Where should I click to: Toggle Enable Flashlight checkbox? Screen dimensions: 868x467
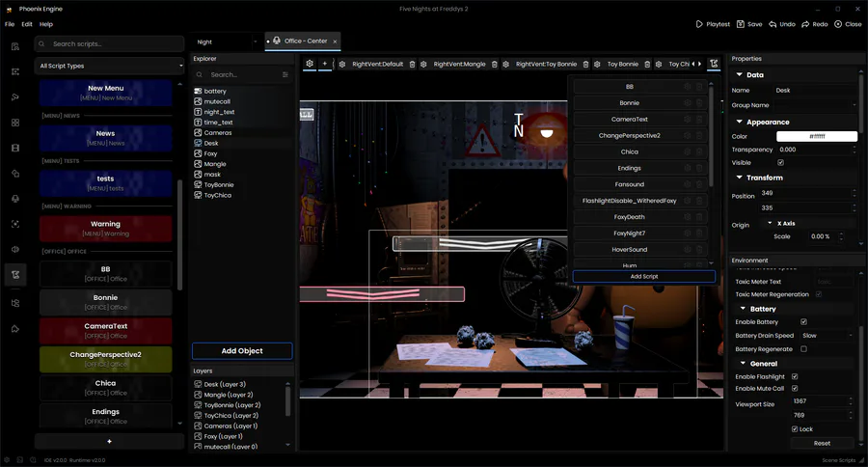click(795, 376)
